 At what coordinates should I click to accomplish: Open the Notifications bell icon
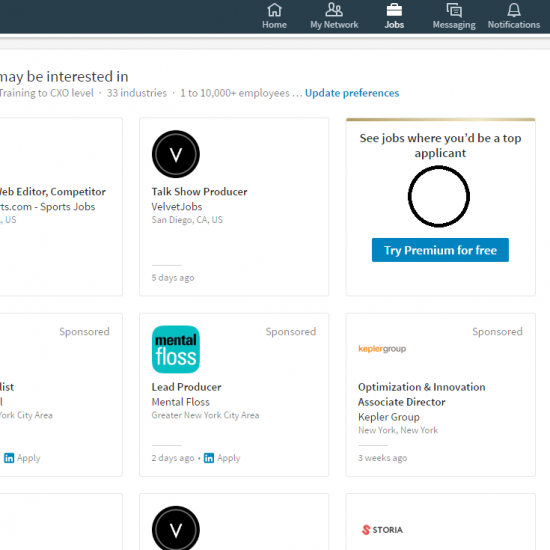[514, 10]
